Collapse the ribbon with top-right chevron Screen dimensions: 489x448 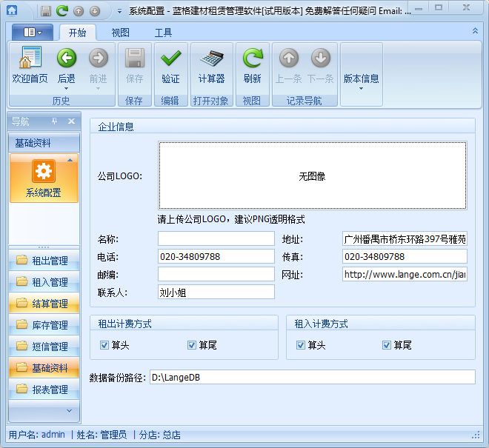pyautogui.click(x=475, y=31)
